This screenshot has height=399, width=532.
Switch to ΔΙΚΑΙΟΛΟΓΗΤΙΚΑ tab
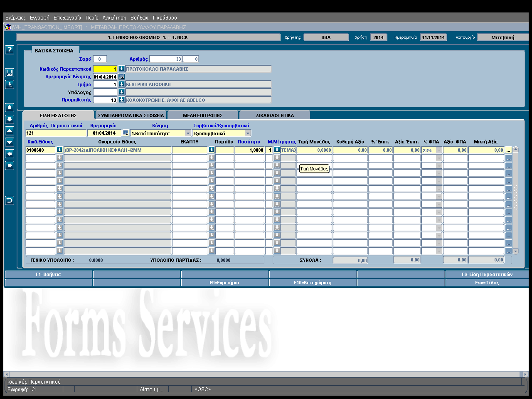275,116
